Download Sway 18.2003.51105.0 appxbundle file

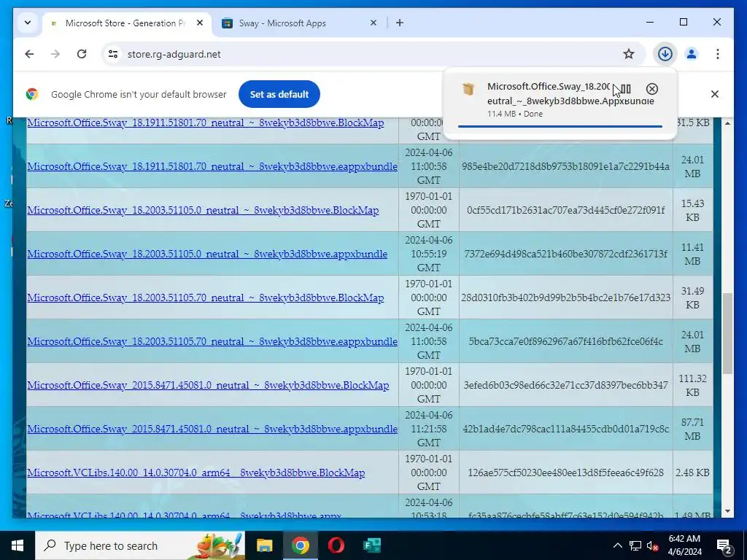tap(207, 254)
